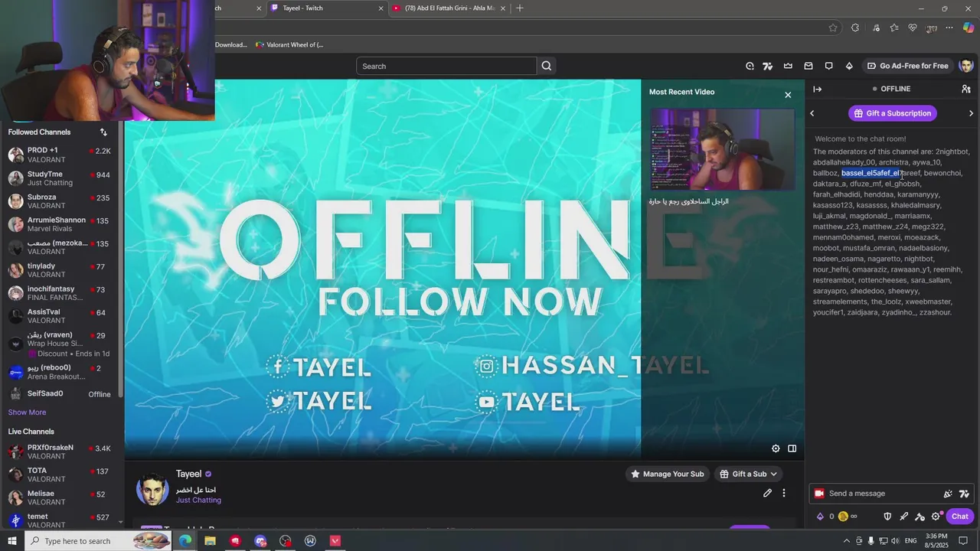Click the pencil edit icon below player
980x551 pixels.
[x=767, y=493]
